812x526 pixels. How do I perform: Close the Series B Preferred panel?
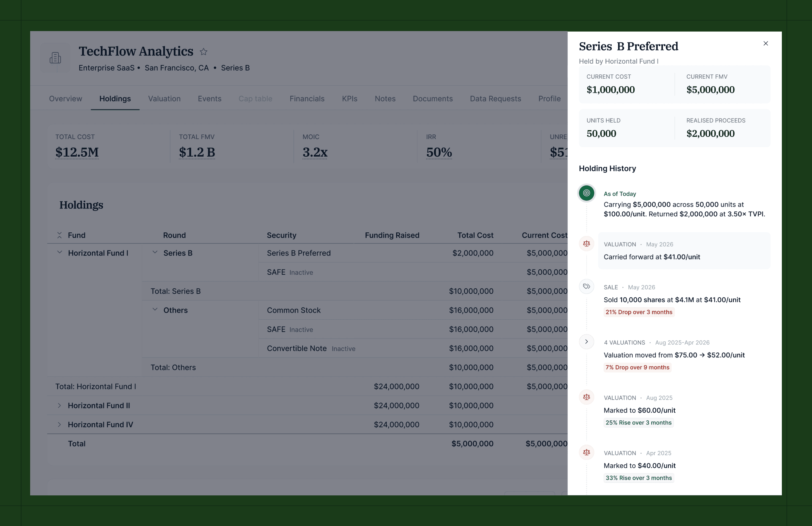765,43
